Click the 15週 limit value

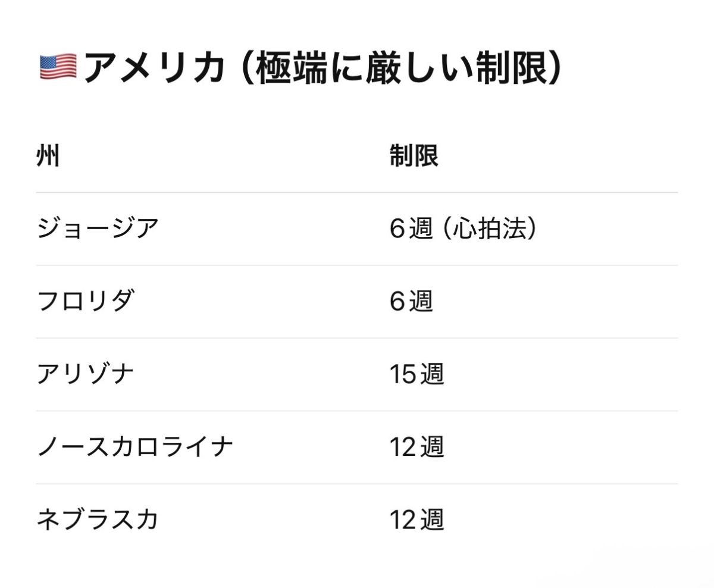tap(416, 374)
